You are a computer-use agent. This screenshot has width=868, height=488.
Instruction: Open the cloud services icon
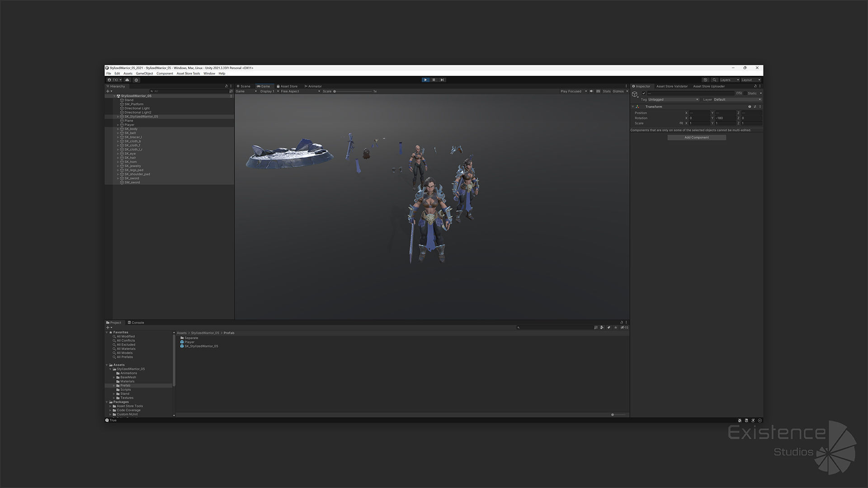click(127, 80)
